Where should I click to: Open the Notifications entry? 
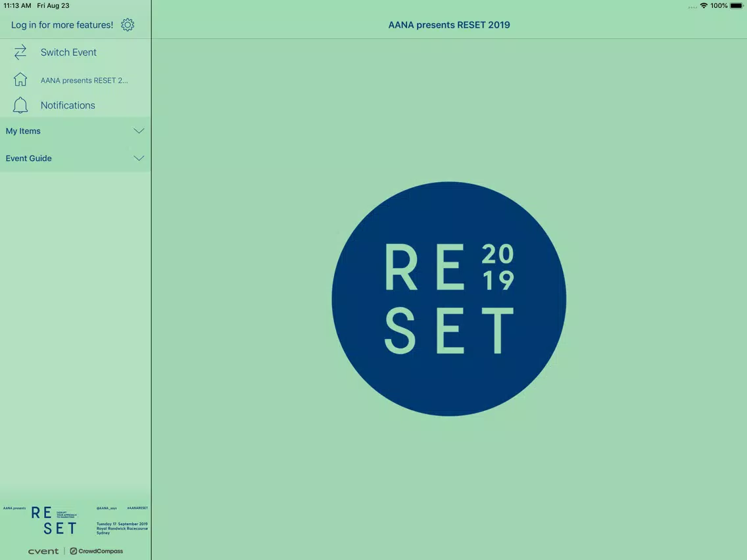75,105
